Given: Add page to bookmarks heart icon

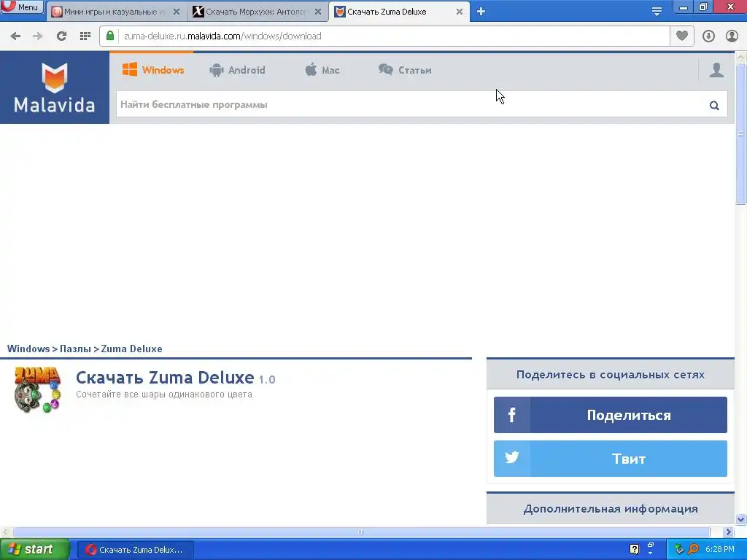Looking at the screenshot, I should pos(682,36).
